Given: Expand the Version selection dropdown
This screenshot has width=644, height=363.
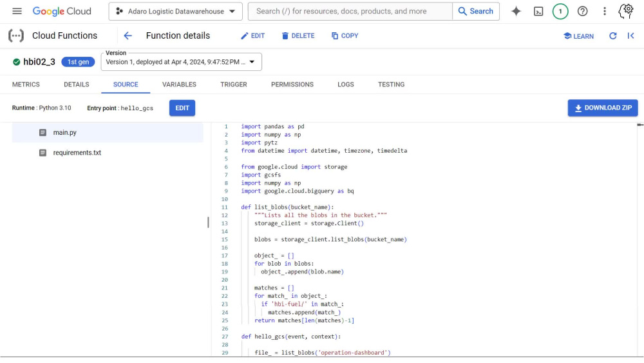Looking at the screenshot, I should 181,62.
